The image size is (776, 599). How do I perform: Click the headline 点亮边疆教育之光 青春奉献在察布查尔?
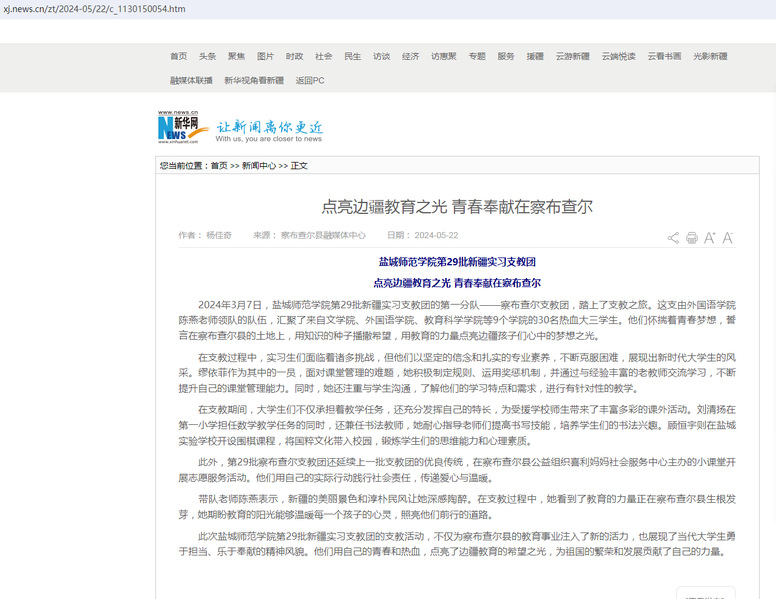457,206
